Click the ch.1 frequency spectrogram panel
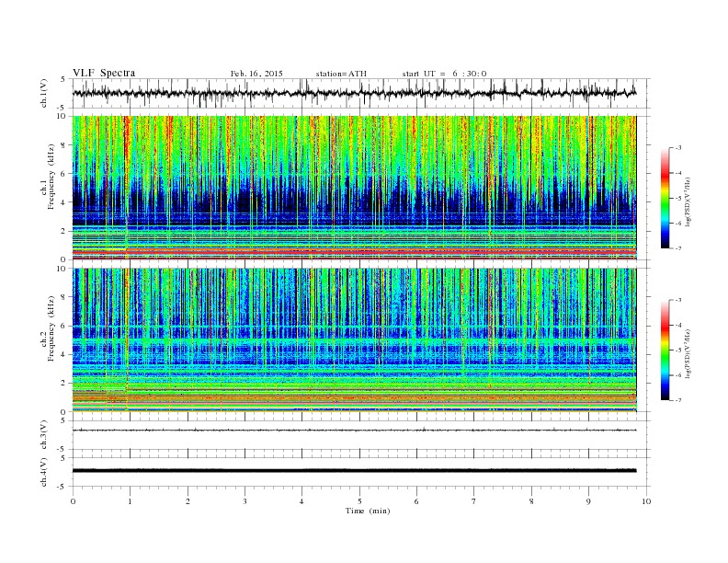728x563 pixels. click(354, 188)
